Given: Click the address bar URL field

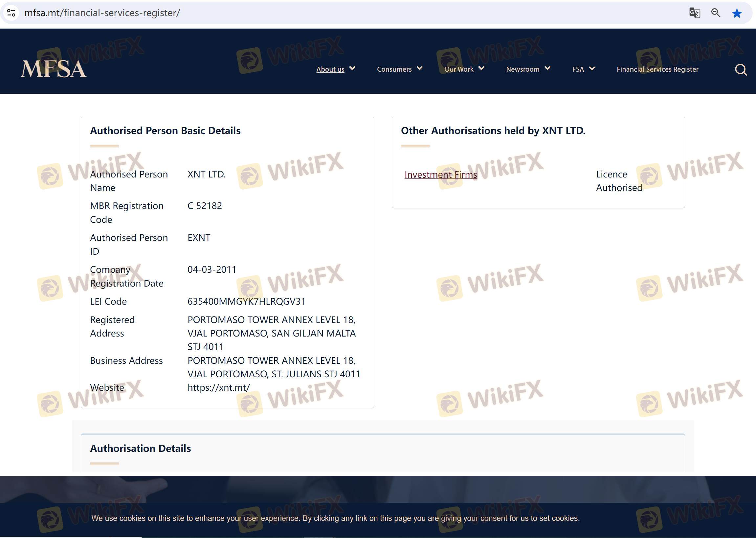Looking at the screenshot, I should (x=102, y=13).
